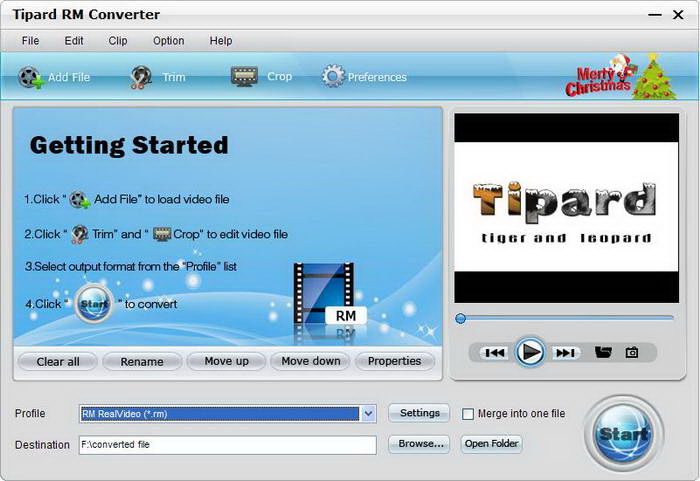Viewport: 700px width, 481px height.
Task: Open profile Settings button
Action: (x=419, y=413)
